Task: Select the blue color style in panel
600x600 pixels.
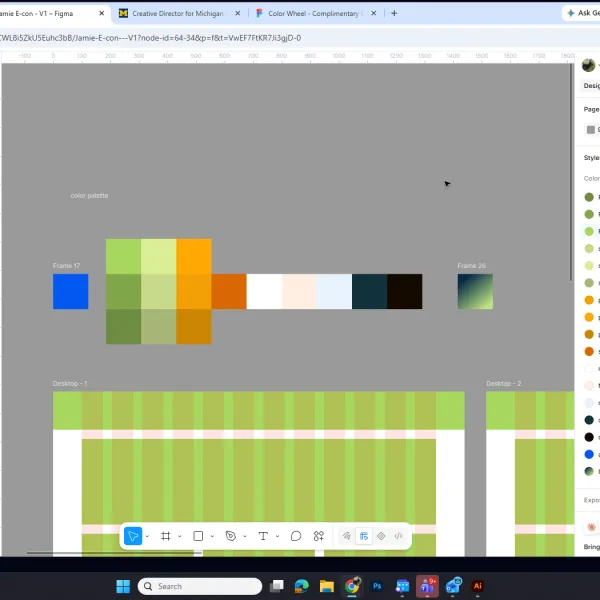Action: pos(589,454)
